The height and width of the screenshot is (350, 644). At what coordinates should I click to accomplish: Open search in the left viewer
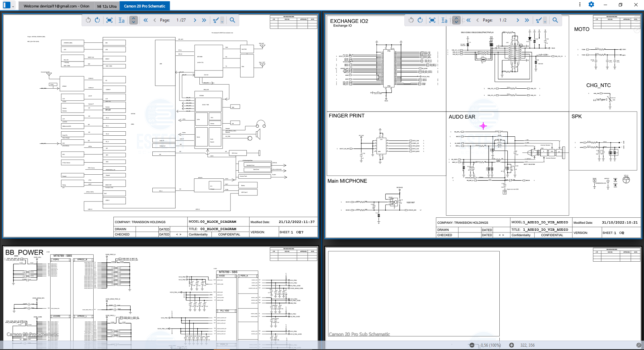pos(232,20)
